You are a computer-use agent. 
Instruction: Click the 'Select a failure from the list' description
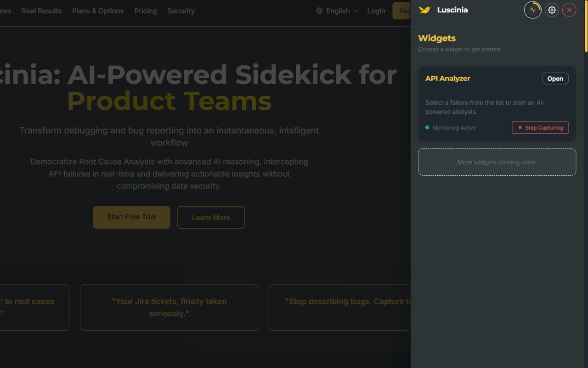tap(485, 107)
